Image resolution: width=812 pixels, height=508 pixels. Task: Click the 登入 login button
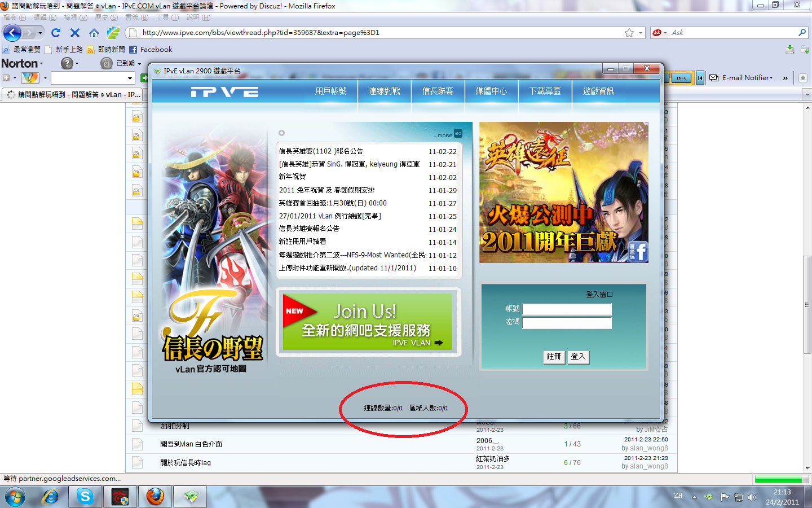[x=578, y=357]
